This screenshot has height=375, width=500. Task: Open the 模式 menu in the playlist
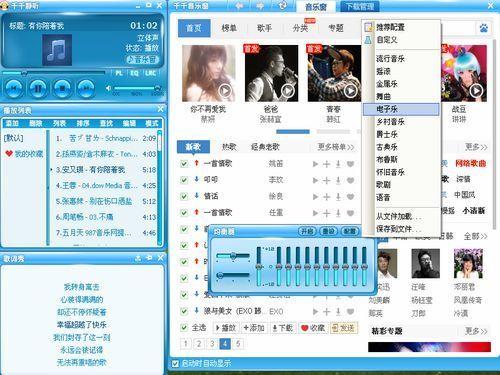point(152,123)
